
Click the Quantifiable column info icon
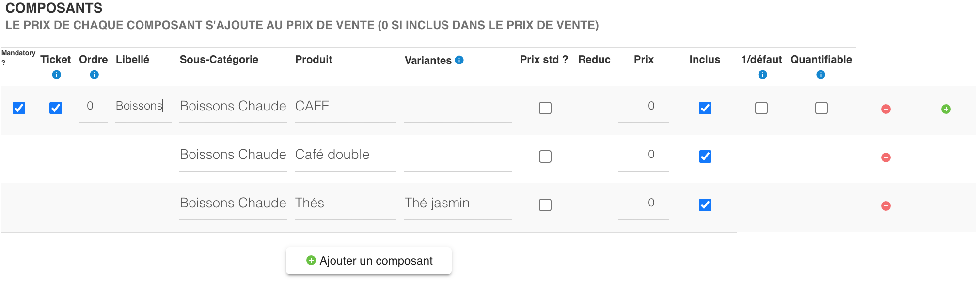(x=821, y=75)
